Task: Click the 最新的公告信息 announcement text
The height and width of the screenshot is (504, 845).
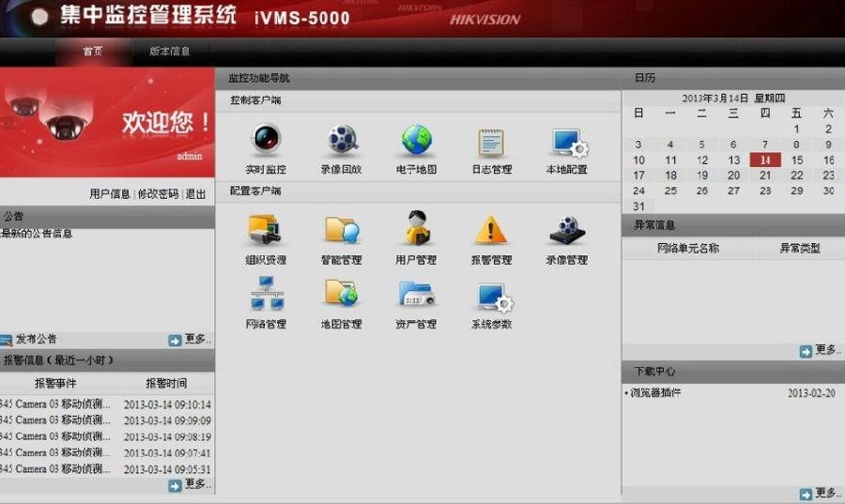Action: point(36,234)
